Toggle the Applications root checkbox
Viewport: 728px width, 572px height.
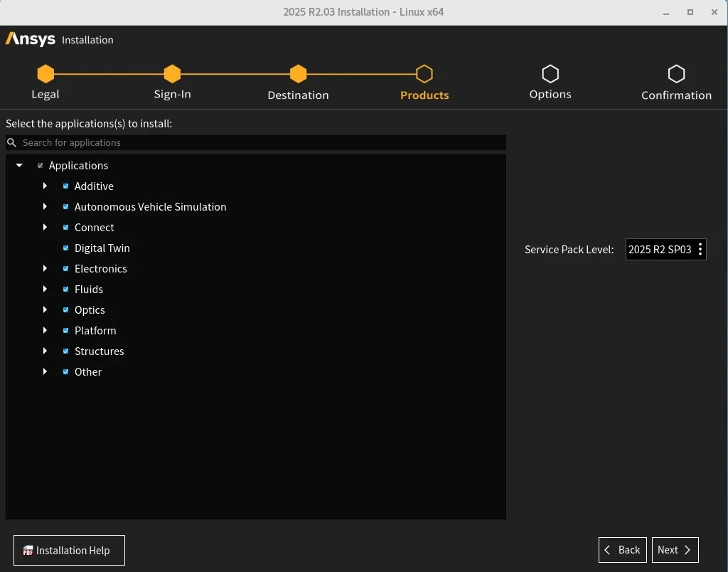(40, 166)
